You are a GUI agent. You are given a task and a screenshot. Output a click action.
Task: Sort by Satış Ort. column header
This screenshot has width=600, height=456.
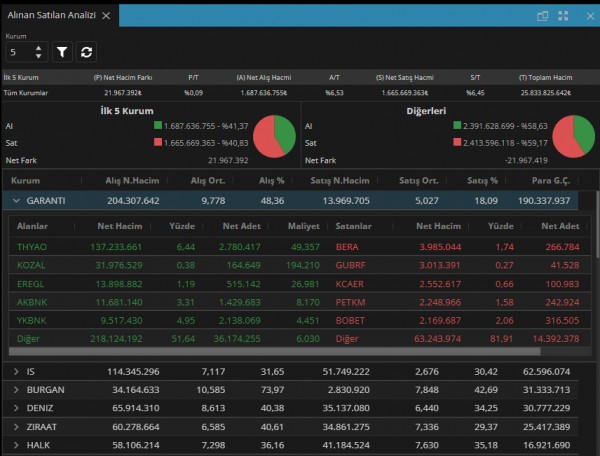click(x=419, y=181)
